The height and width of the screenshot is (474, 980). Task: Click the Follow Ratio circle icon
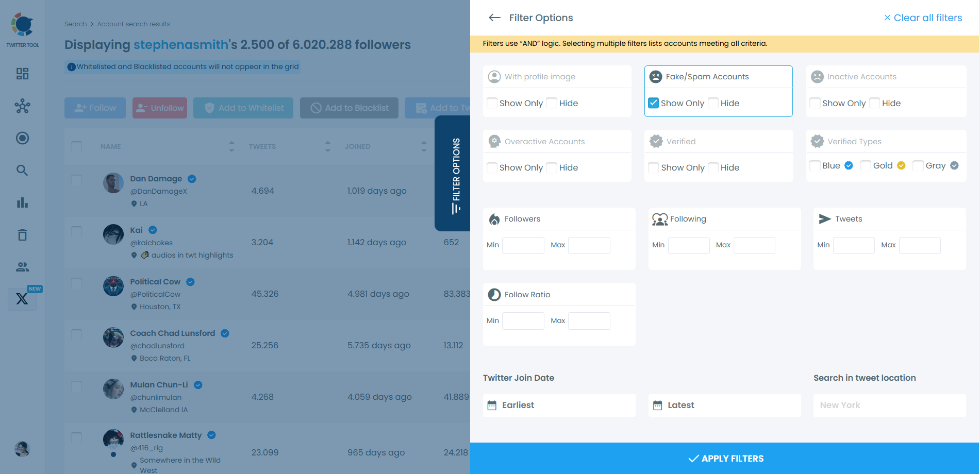pos(494,295)
